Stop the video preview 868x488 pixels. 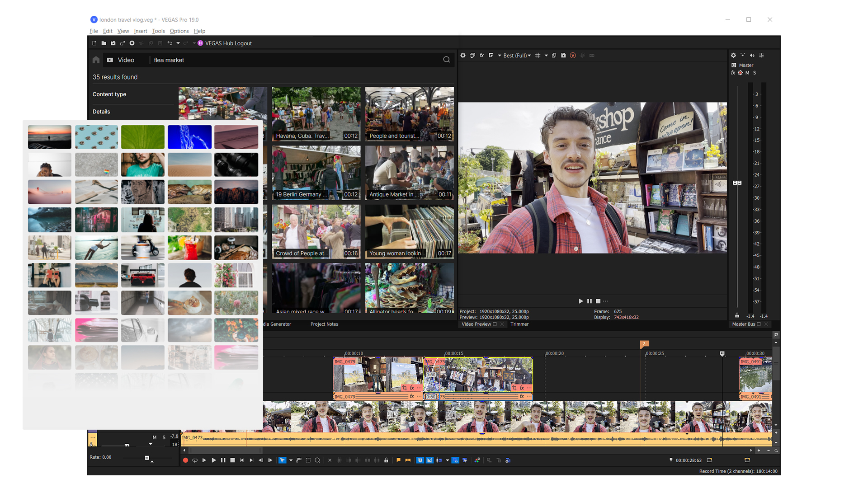[x=598, y=301]
